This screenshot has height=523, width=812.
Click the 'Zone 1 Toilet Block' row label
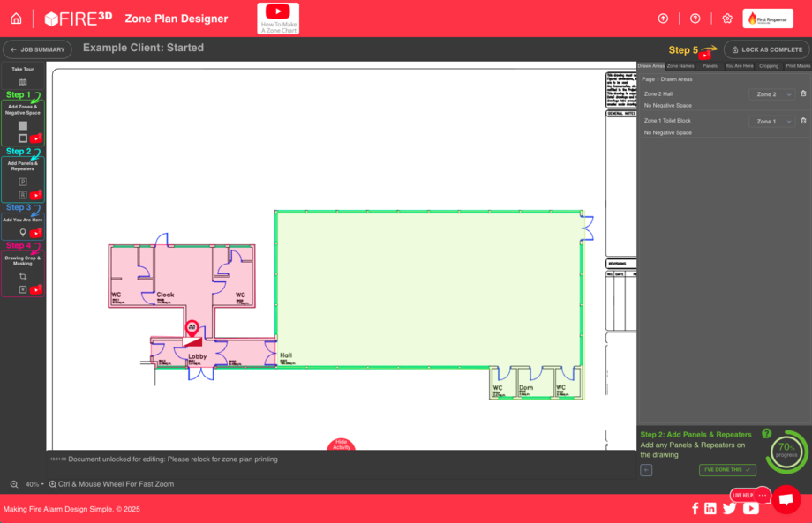point(667,121)
